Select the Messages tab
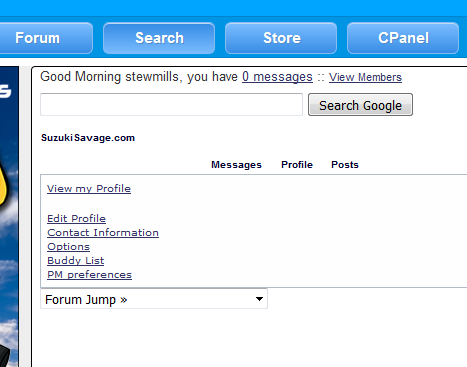Image resolution: width=467 pixels, height=367 pixels. (236, 165)
